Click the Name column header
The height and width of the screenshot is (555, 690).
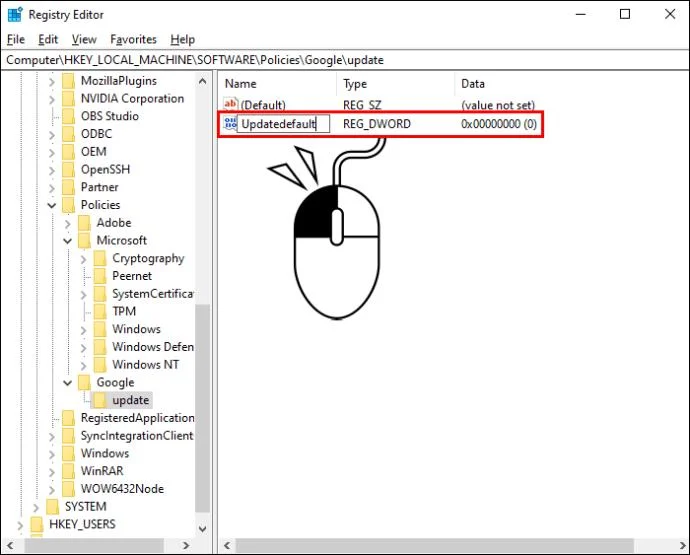pyautogui.click(x=241, y=84)
